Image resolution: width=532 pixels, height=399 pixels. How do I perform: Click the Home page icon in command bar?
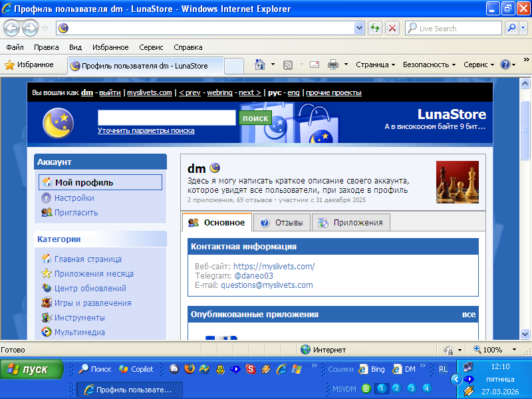[260, 64]
